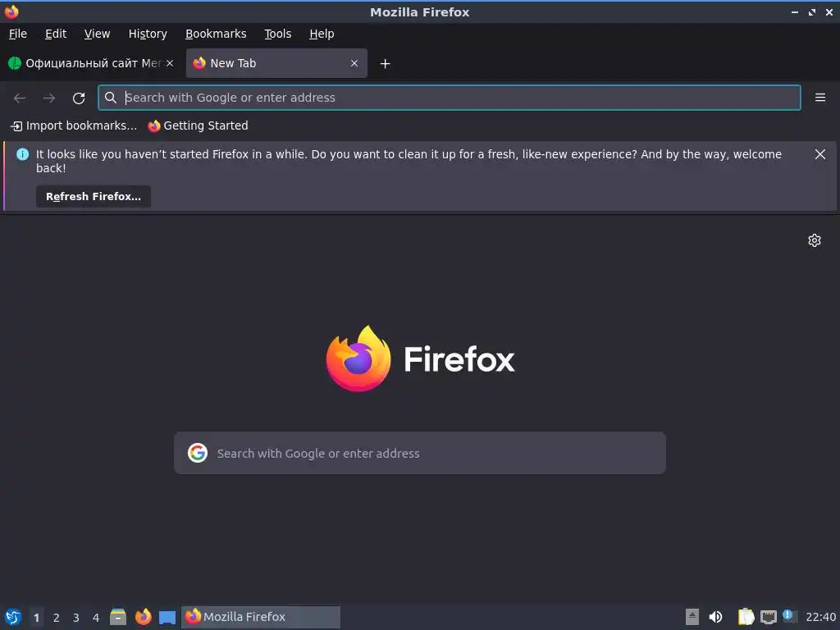Viewport: 840px width, 630px height.
Task: Open the Bookmarks menu
Action: coord(216,34)
